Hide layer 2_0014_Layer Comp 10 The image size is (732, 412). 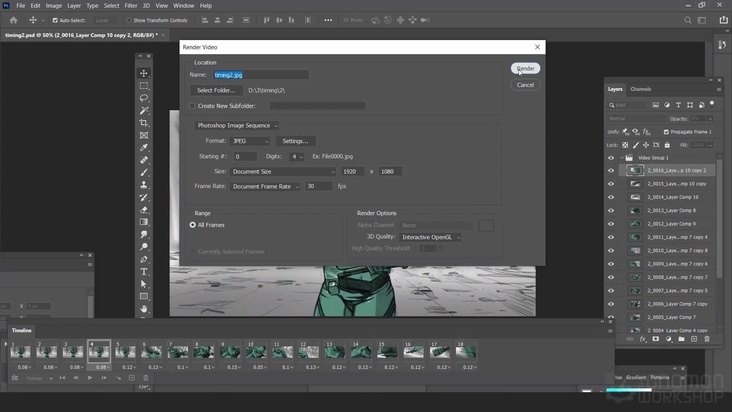coord(611,197)
